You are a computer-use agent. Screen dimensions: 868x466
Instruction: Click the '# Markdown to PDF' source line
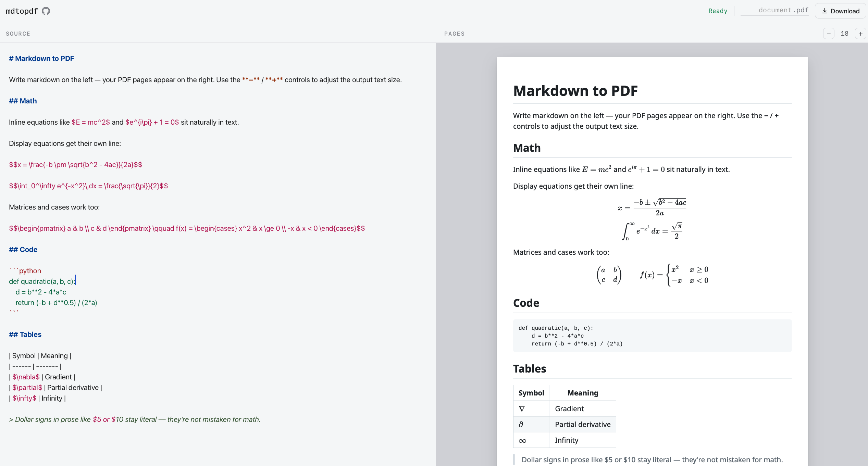(x=41, y=59)
